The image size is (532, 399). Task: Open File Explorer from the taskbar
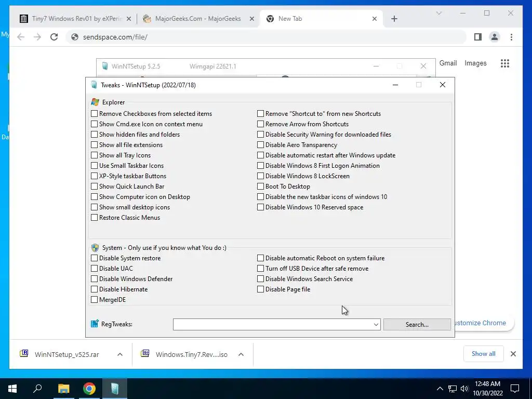click(x=63, y=389)
